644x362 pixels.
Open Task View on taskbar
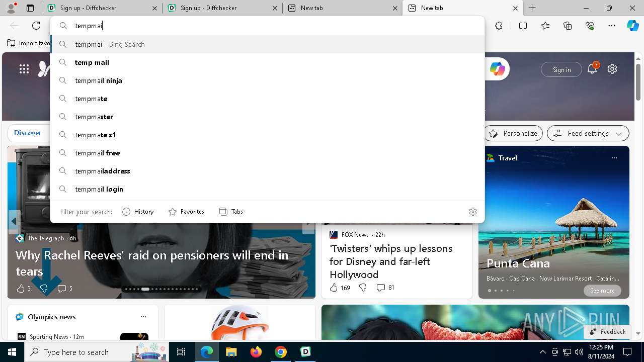(181, 352)
